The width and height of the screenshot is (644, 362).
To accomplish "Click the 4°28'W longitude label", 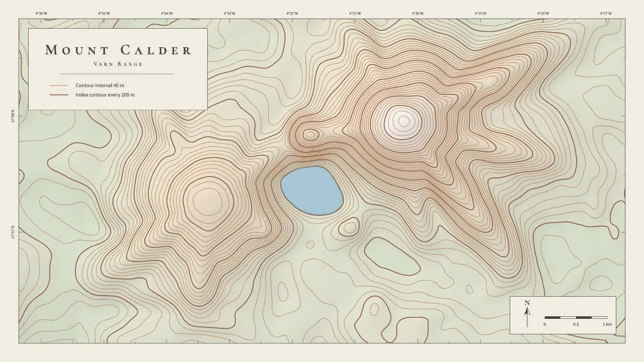I will [543, 14].
